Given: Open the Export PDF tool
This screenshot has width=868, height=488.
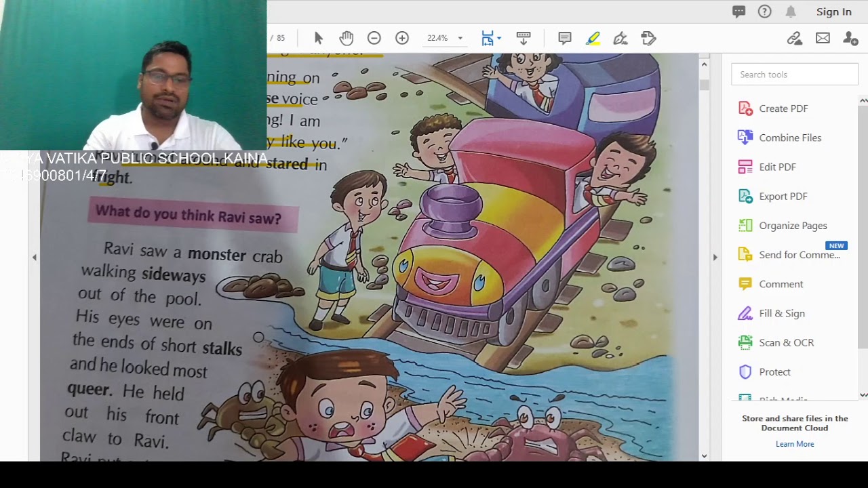Looking at the screenshot, I should point(783,196).
